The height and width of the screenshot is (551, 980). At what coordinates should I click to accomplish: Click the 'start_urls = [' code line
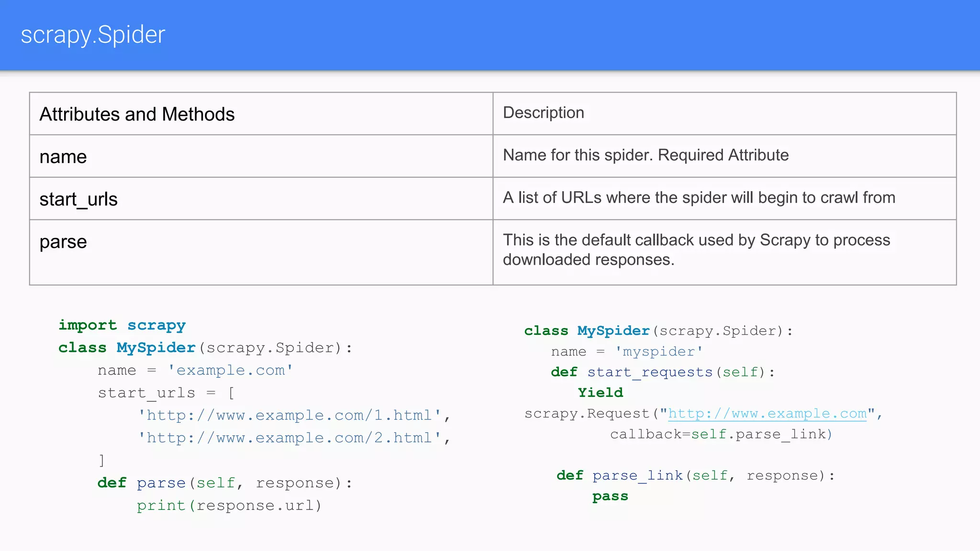click(166, 393)
